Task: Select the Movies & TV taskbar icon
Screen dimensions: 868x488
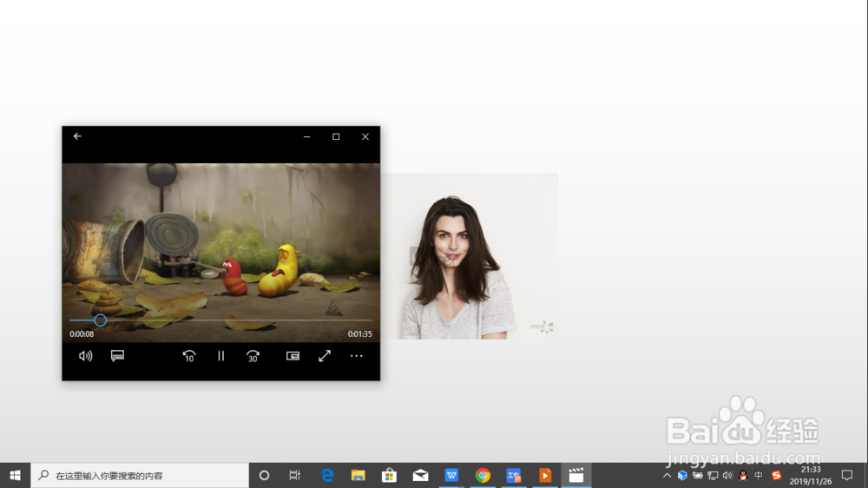Action: tap(576, 475)
